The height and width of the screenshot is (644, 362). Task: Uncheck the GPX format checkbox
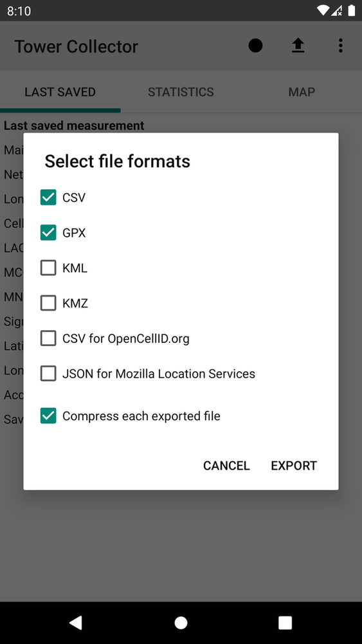[x=48, y=233]
